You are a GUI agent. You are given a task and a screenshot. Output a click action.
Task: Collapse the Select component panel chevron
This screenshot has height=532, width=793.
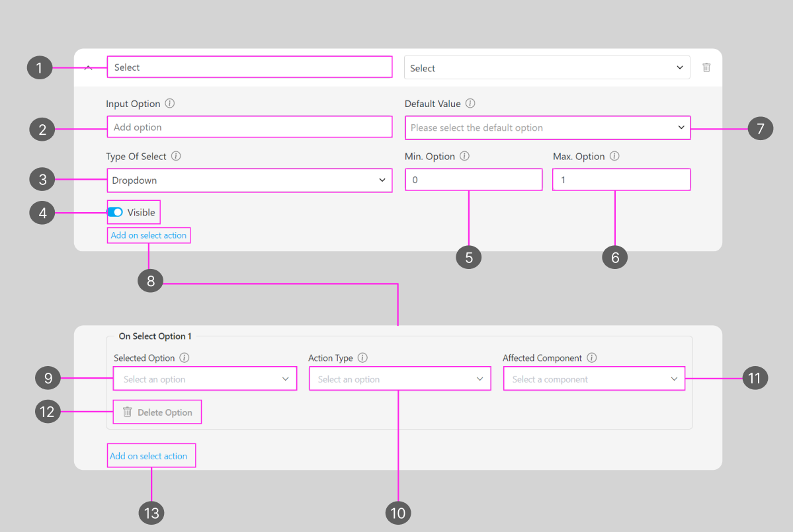click(x=88, y=67)
